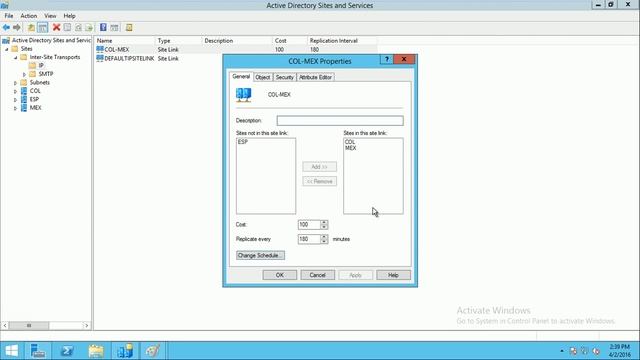The image size is (640, 360).
Task: Decrease Cost with the down spinner arrow
Action: click(x=324, y=227)
